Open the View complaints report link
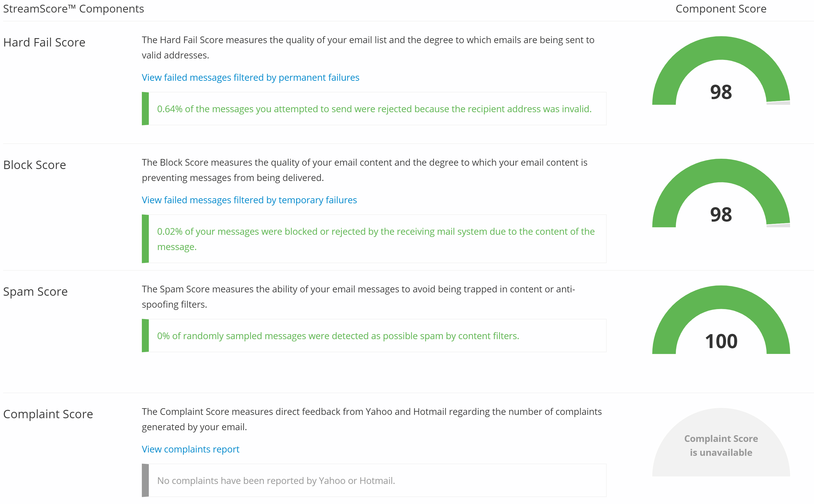 pos(191,449)
